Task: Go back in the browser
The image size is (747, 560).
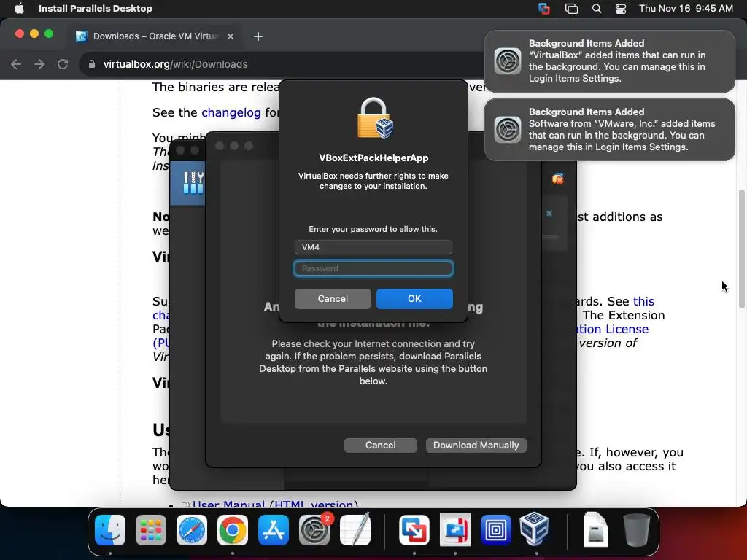Action: (x=16, y=64)
